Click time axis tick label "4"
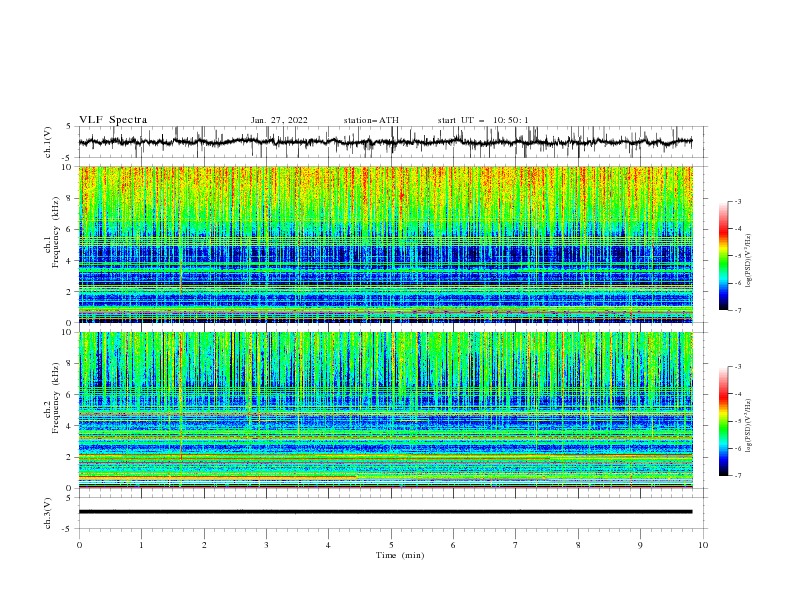This screenshot has height=612, width=792. [x=328, y=545]
